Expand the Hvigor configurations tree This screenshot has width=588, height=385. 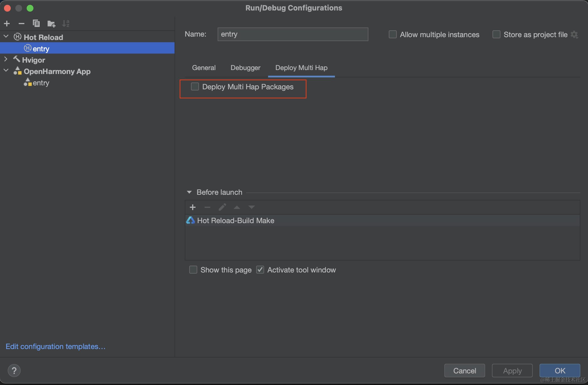7,60
